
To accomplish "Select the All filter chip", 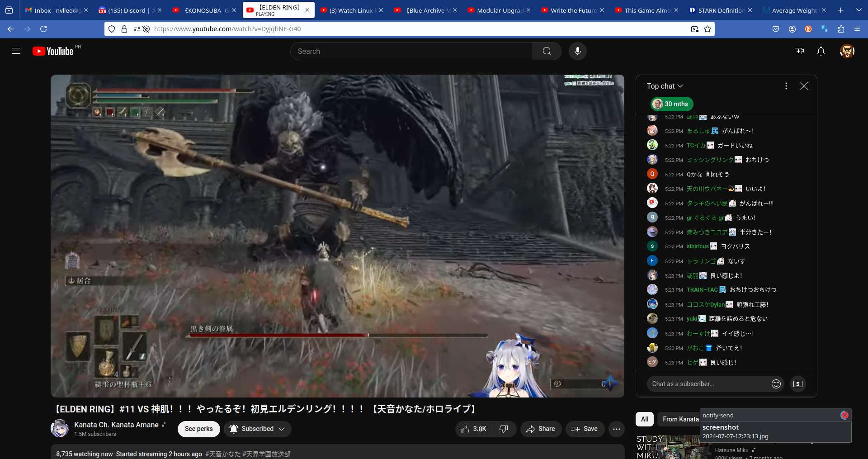I will click(x=645, y=419).
